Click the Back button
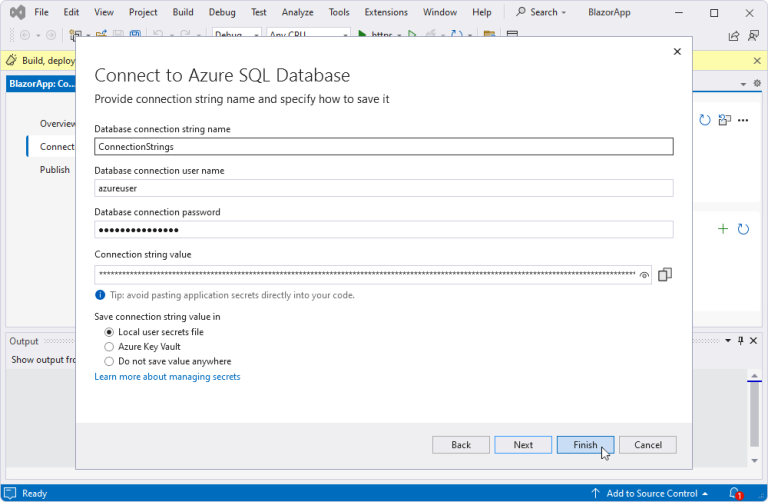This screenshot has width=768, height=502. (x=461, y=445)
